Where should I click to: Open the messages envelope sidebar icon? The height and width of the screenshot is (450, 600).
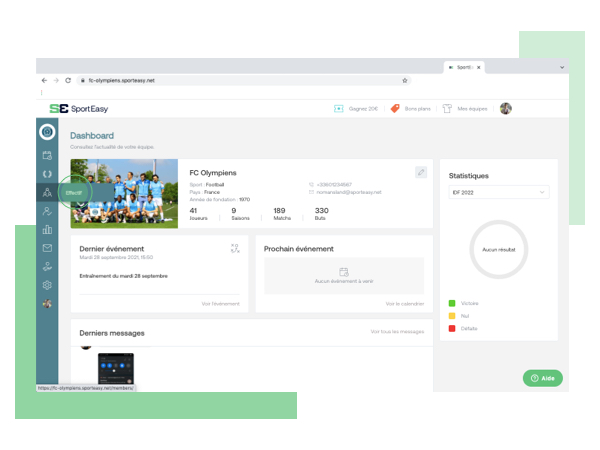(x=47, y=248)
